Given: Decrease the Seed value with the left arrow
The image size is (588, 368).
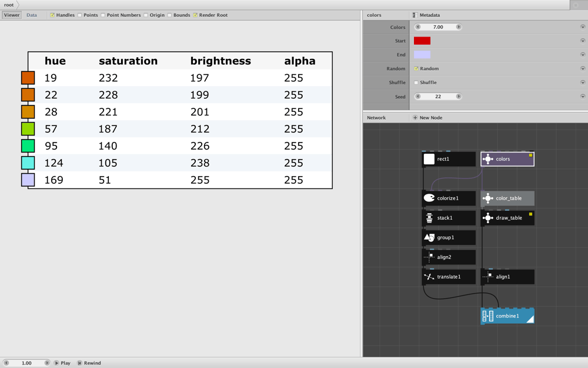Looking at the screenshot, I should point(417,97).
